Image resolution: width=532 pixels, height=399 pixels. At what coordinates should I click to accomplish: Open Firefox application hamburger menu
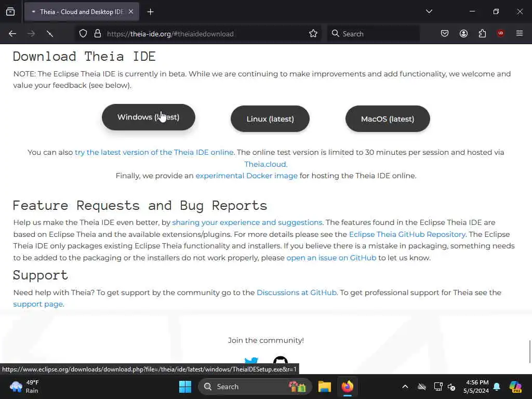coord(520,33)
